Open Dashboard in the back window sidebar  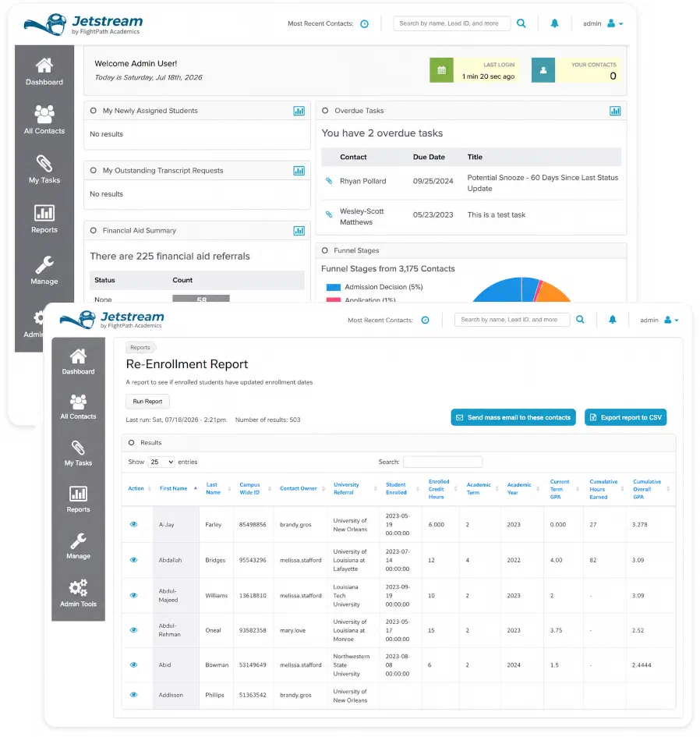pos(44,71)
